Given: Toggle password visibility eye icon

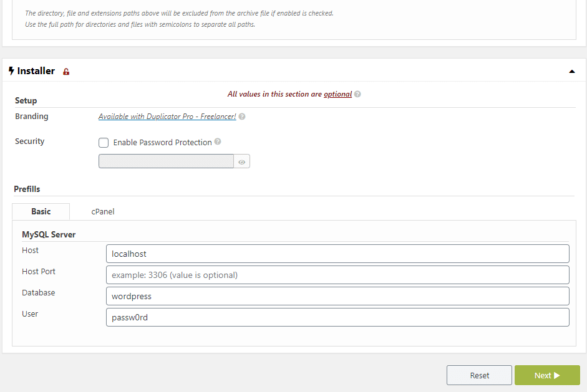Looking at the screenshot, I should pyautogui.click(x=242, y=162).
